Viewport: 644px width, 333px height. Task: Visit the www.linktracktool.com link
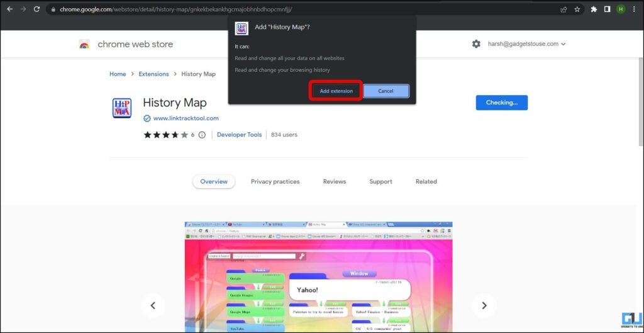[186, 118]
